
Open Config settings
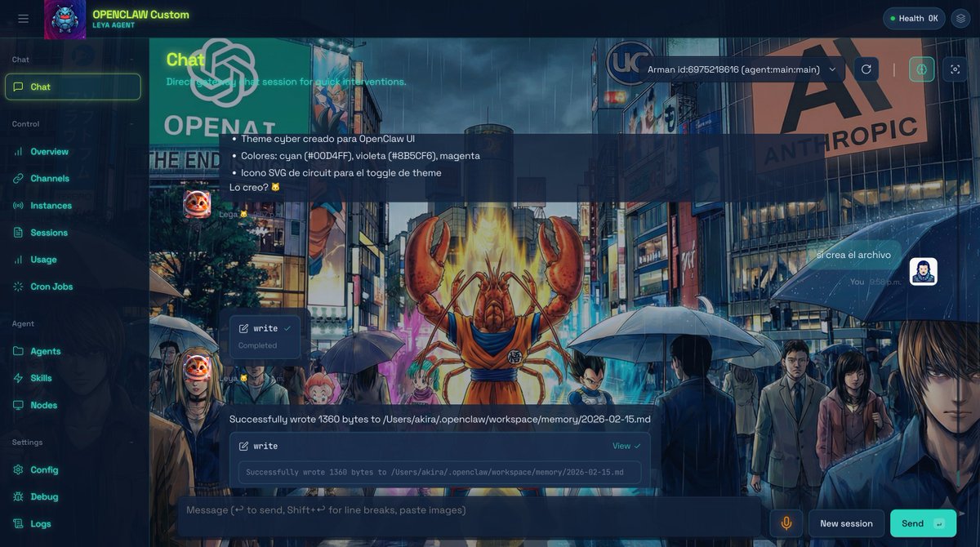pos(73,469)
